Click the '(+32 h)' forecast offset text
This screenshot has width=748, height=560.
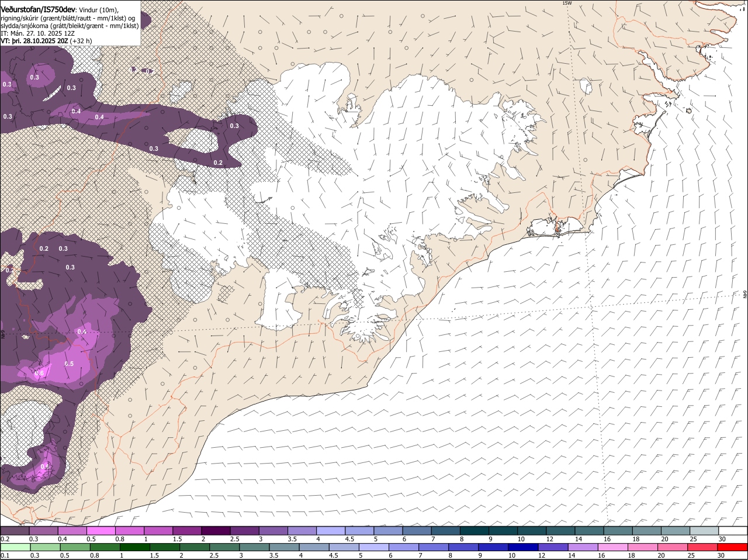(x=81, y=41)
